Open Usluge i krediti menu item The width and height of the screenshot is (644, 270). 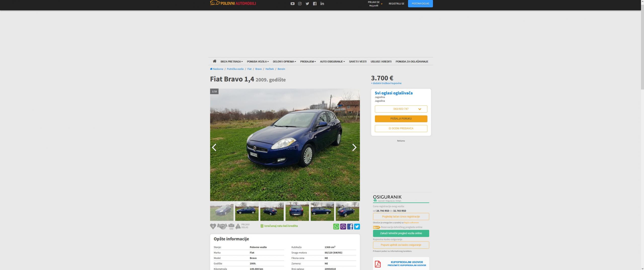point(381,61)
